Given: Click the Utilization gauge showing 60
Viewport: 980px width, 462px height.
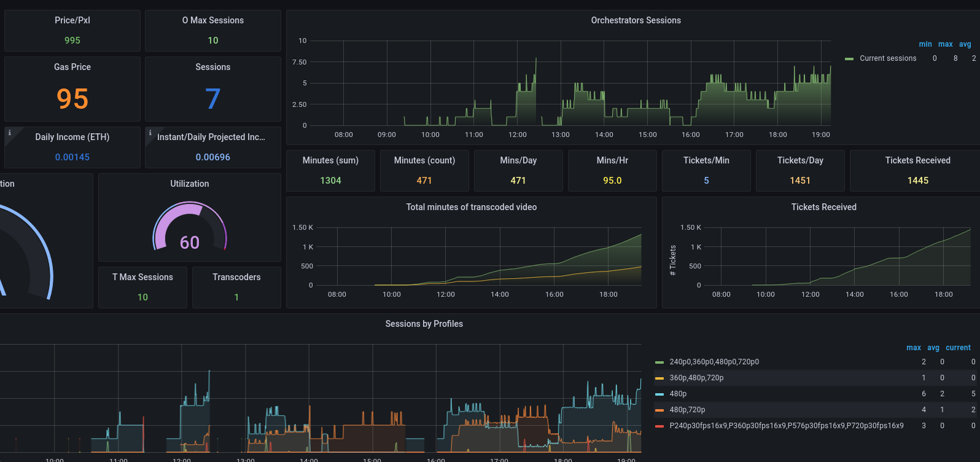Looking at the screenshot, I should point(190,229).
